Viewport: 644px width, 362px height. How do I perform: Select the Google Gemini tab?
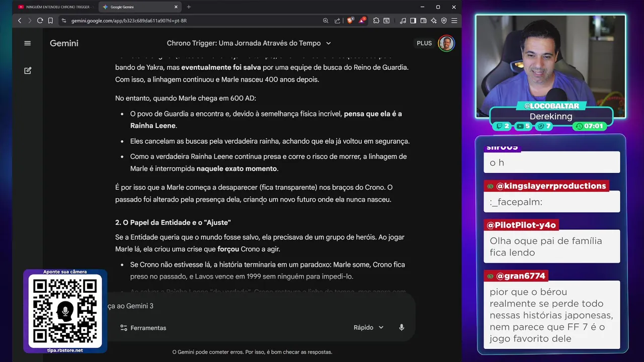139,7
